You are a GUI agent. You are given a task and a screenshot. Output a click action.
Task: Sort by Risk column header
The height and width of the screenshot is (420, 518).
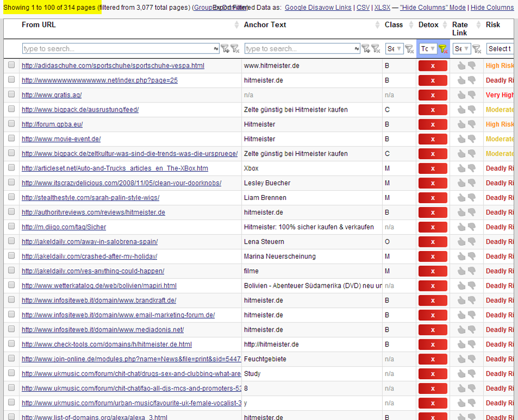[x=493, y=25]
